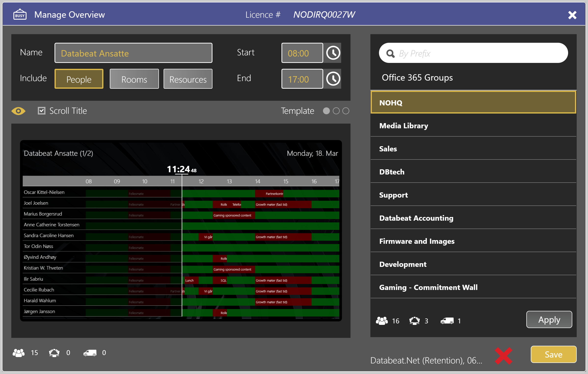Click the group panel rooms icon (3)
Screen dimensions: 588x374
coord(415,321)
